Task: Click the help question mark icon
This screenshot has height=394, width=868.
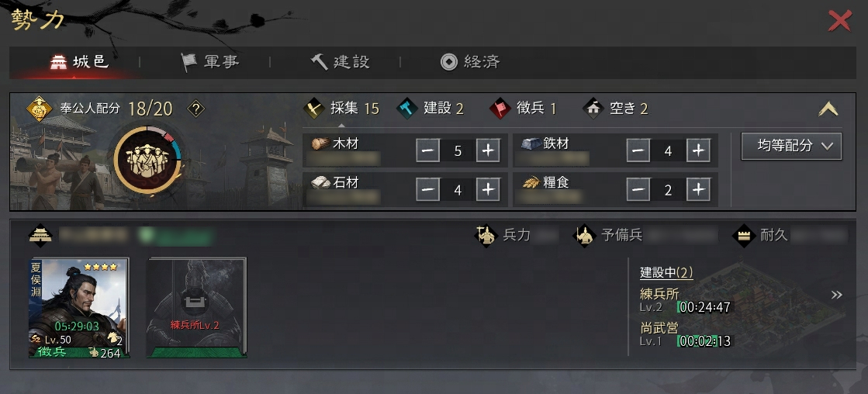Action: click(196, 109)
